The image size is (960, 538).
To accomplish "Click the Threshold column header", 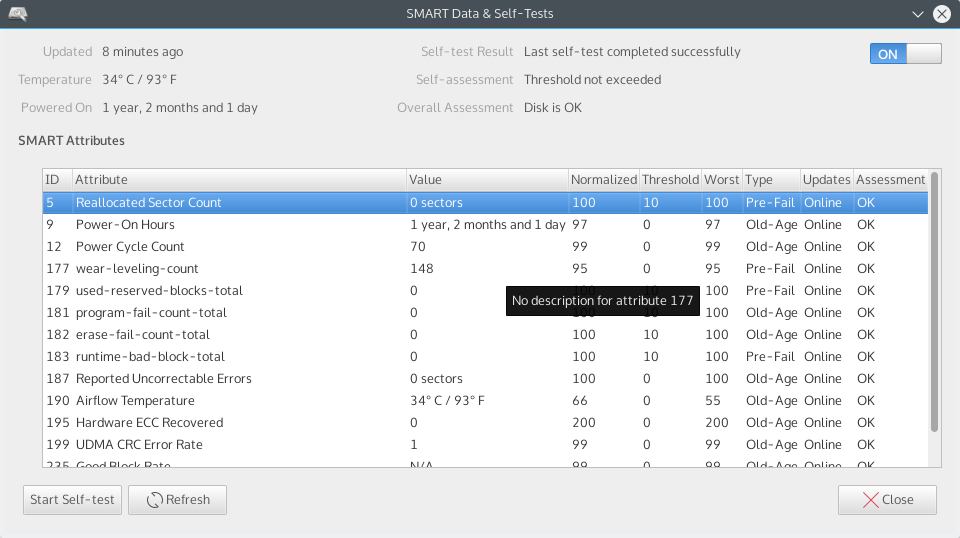I will pos(670,180).
